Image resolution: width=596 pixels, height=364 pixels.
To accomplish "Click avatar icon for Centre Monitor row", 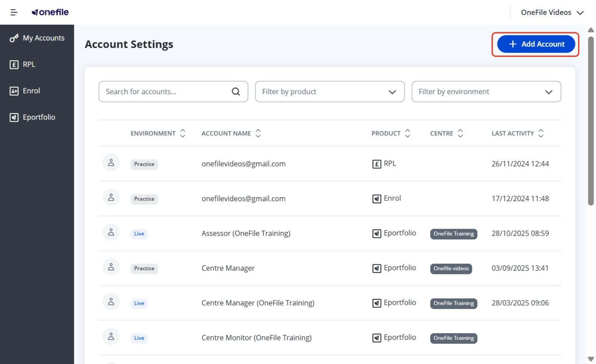I will 111,337.
